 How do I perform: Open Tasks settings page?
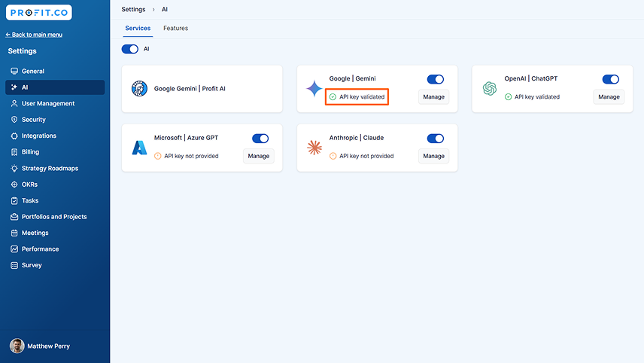click(55, 200)
